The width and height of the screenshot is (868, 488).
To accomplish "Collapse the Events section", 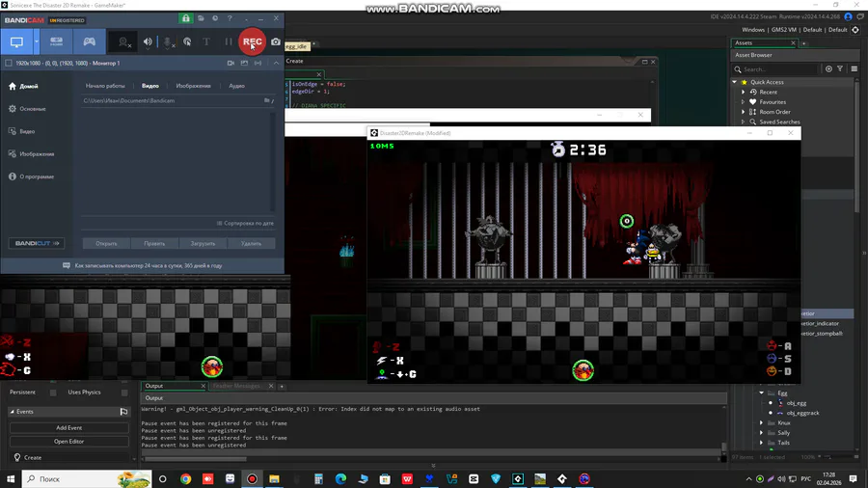I will 12,412.
